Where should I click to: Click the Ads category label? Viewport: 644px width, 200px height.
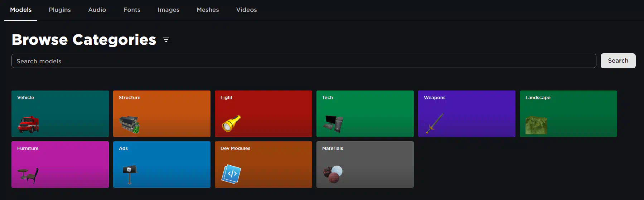click(123, 148)
